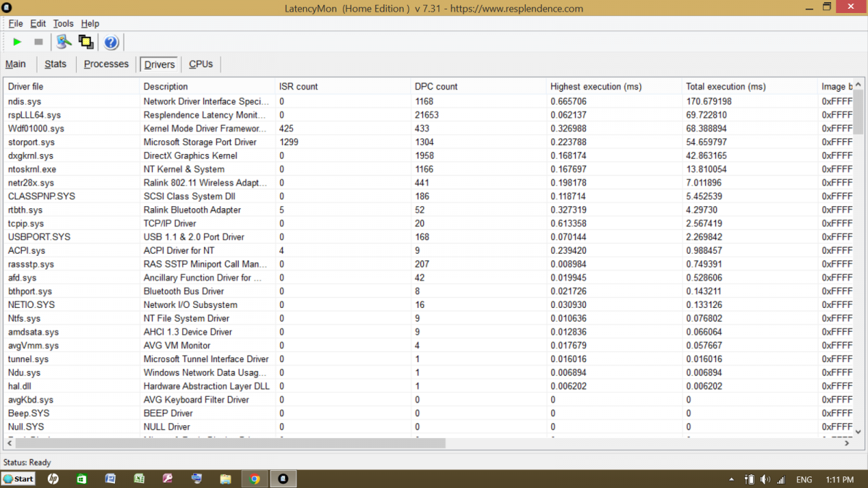The width and height of the screenshot is (868, 488).
Task: Select the ndis.sys driver row
Action: (x=428, y=101)
